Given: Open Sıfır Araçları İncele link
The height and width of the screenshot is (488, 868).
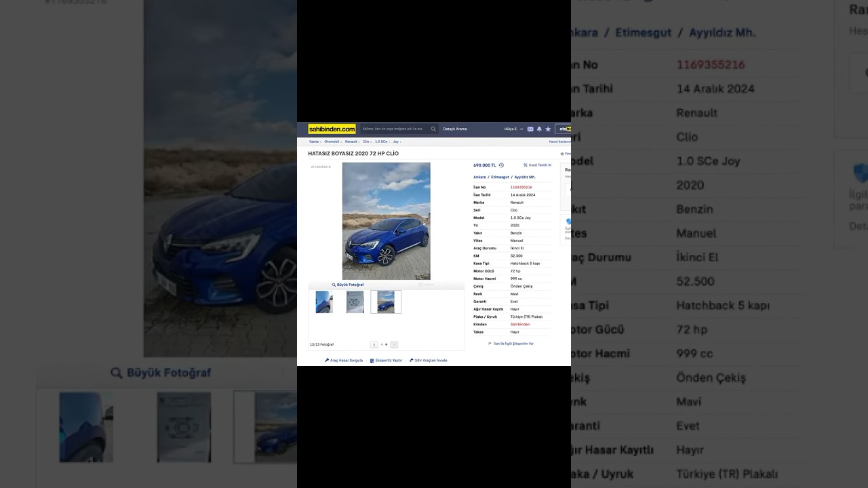Looking at the screenshot, I should click(429, 361).
